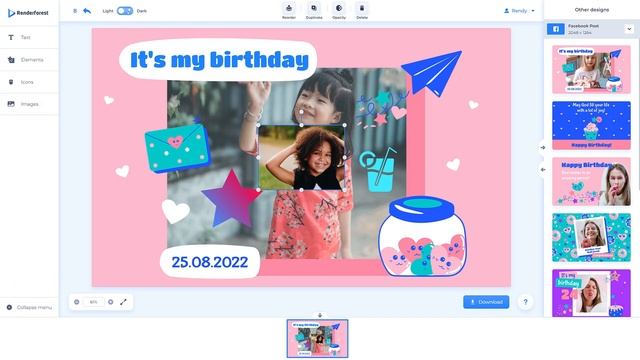The height and width of the screenshot is (360, 640).
Task: Select the 25.08.2022 date text
Action: (x=209, y=262)
